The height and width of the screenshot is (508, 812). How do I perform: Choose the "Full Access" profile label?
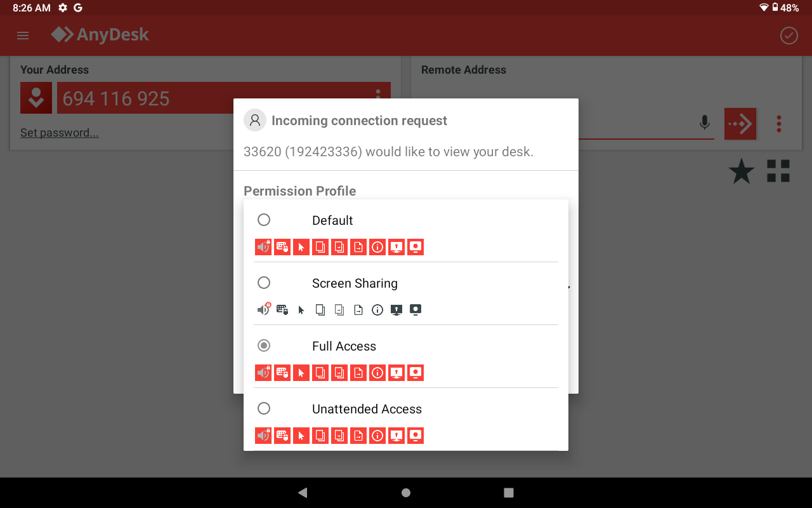click(344, 346)
